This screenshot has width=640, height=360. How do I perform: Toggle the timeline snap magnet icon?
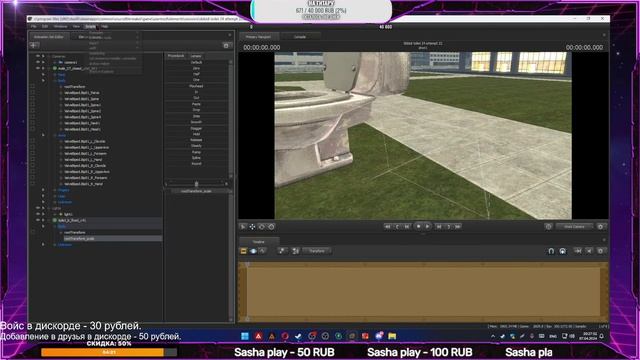pos(551,251)
